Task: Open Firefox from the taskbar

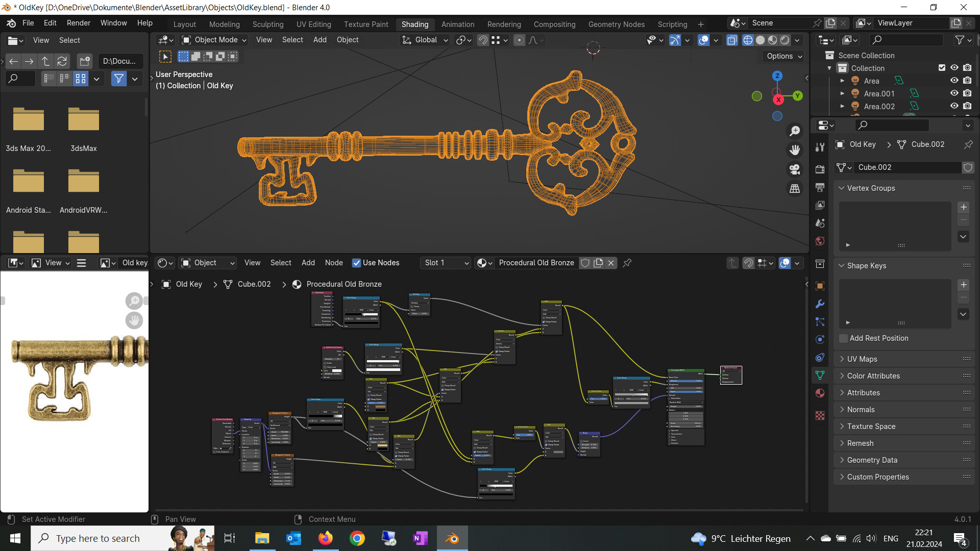Action: [325, 538]
